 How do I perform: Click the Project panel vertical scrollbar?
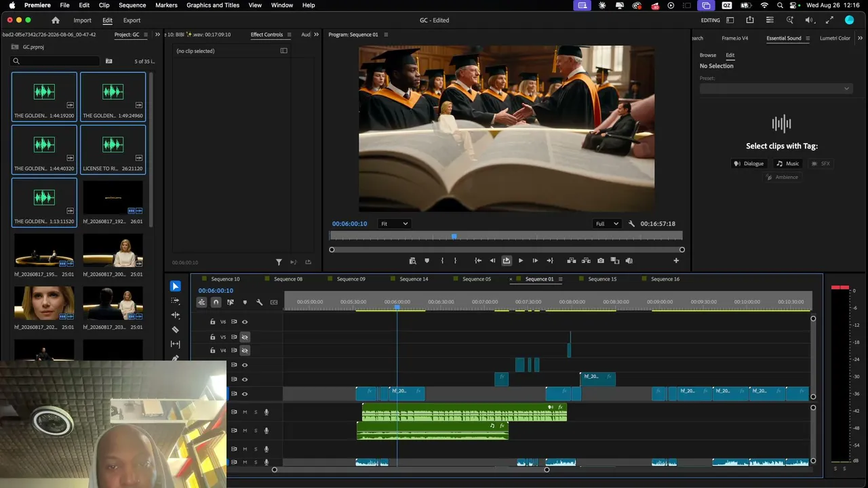point(152,149)
